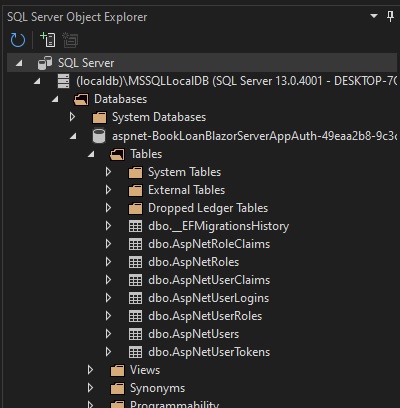This screenshot has width=400, height=408.
Task: Click the dbo.AspNetUserRoles table icon
Action: 135,316
